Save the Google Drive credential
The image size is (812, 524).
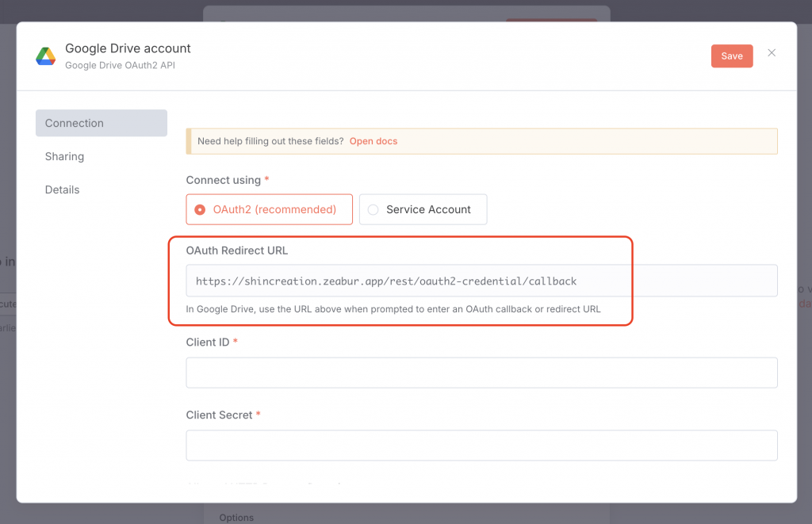(x=731, y=56)
